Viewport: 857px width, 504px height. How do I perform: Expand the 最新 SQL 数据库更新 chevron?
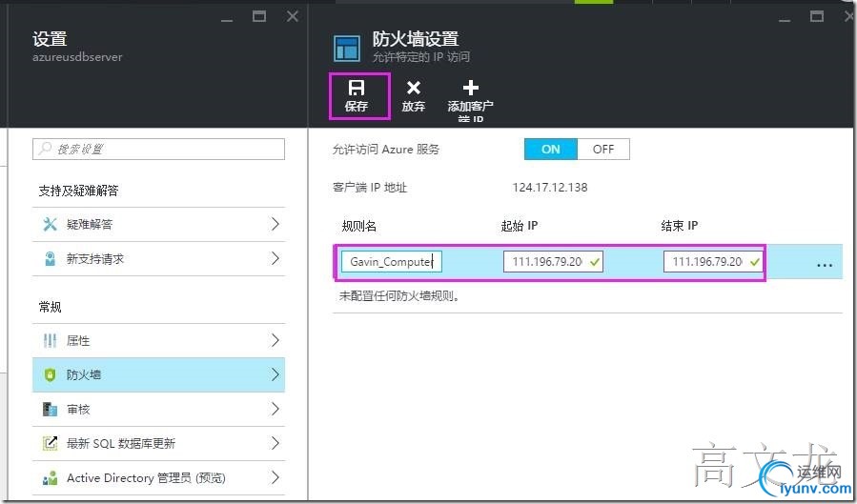tap(275, 443)
